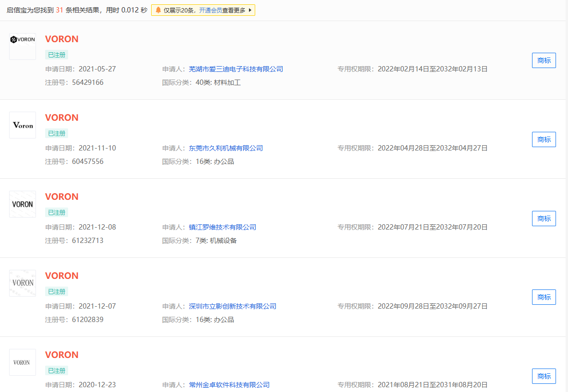The width and height of the screenshot is (568, 392).
Task: Open the hexagon VORON logo thumbnail
Action: (x=23, y=46)
